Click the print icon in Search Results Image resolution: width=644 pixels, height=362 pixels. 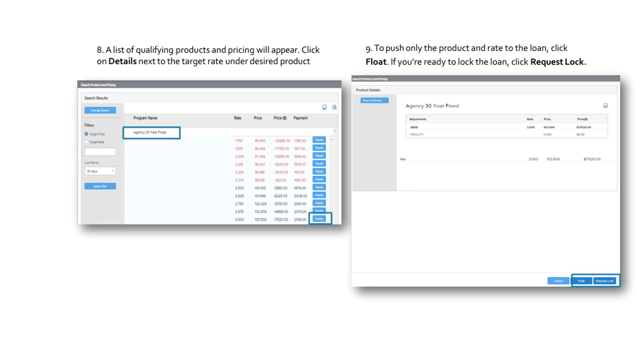click(x=324, y=107)
